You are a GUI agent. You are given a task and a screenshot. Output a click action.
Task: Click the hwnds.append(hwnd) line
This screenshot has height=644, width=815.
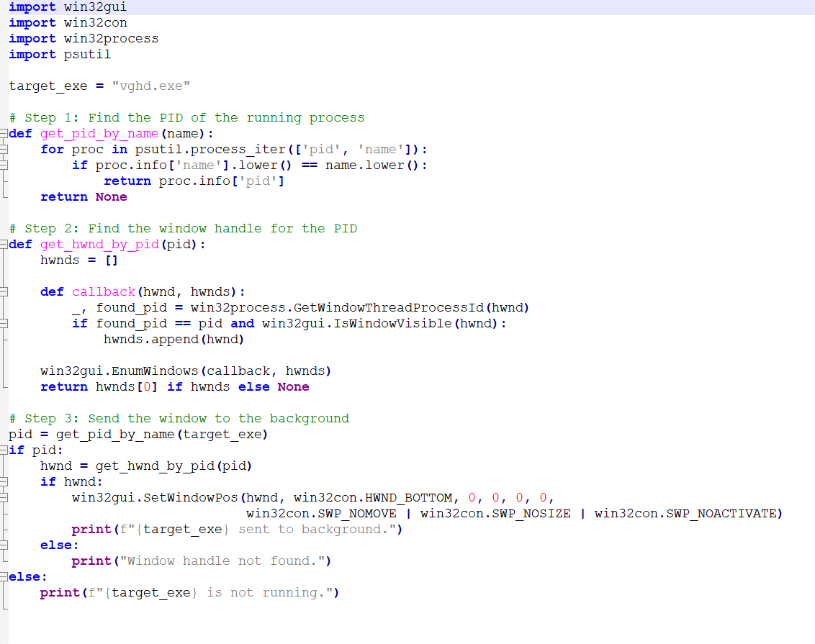174,340
